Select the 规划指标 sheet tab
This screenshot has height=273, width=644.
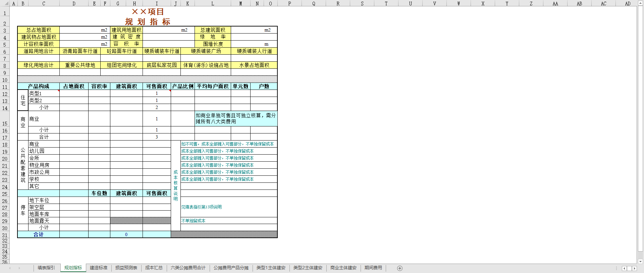tap(73, 268)
